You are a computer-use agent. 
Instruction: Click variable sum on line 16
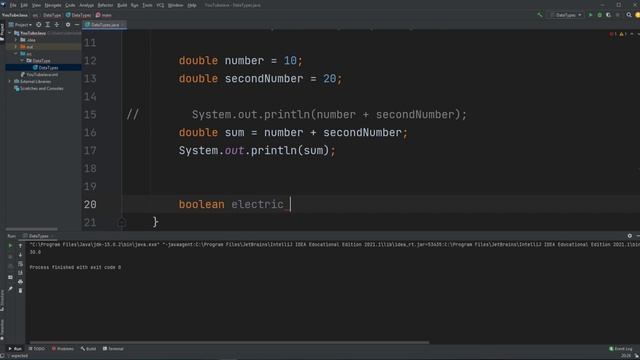(x=235, y=133)
